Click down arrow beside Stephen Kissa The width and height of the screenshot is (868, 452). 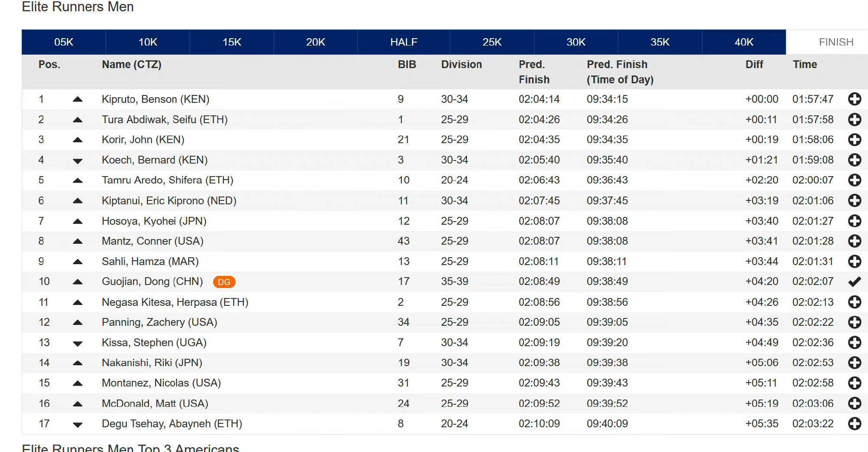point(78,344)
